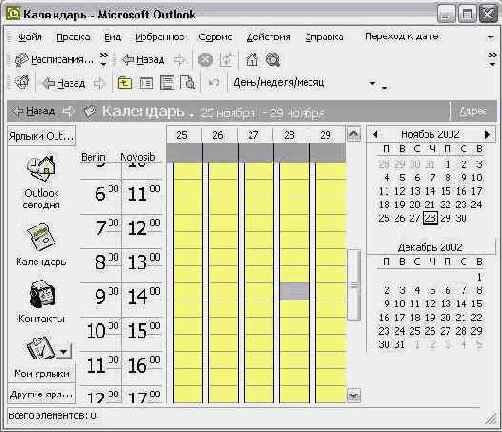The height and width of the screenshot is (432, 502).
Task: Open the Сервис menu
Action: (x=215, y=37)
